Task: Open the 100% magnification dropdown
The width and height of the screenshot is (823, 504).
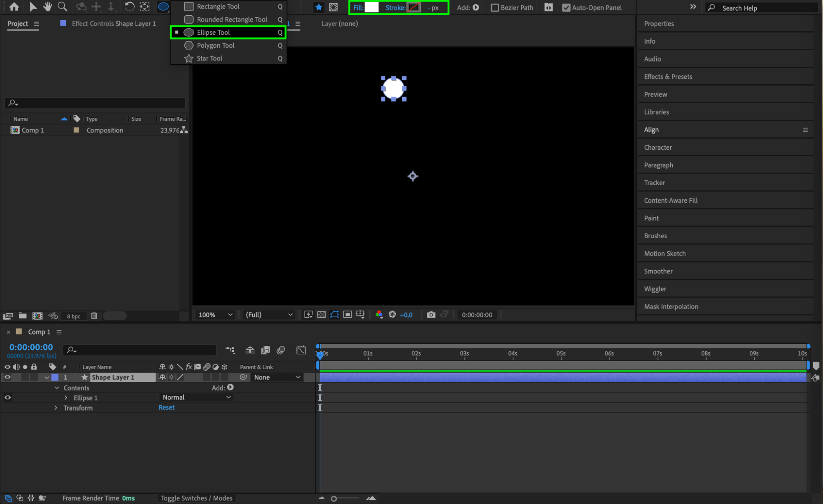Action: click(x=215, y=315)
